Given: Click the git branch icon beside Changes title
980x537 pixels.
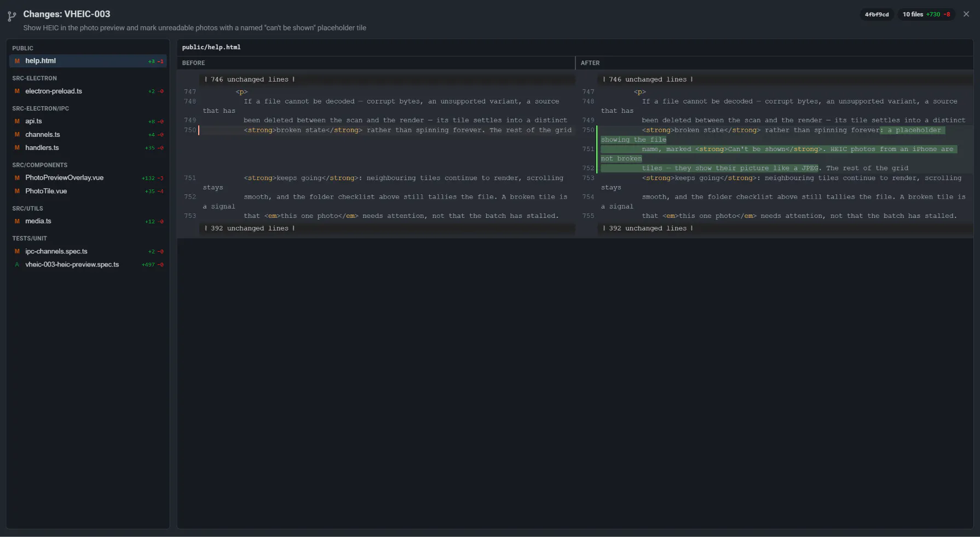Looking at the screenshot, I should tap(11, 16).
